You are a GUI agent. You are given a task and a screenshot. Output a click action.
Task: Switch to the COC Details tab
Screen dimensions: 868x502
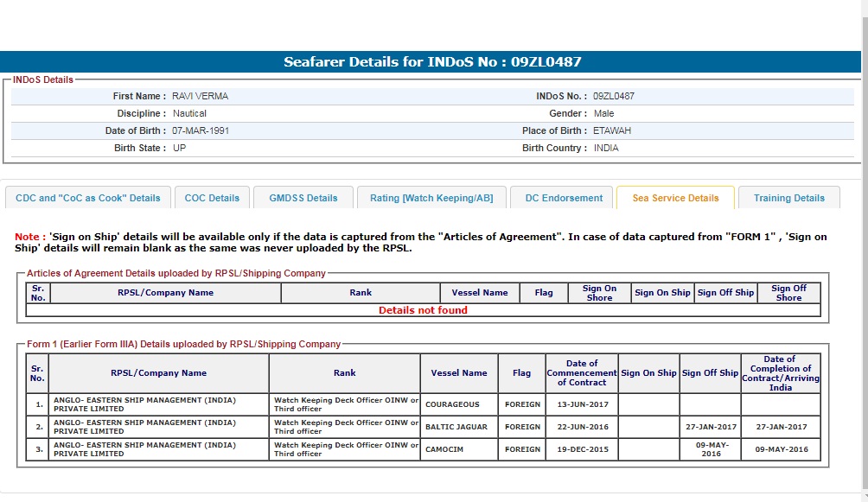212,198
